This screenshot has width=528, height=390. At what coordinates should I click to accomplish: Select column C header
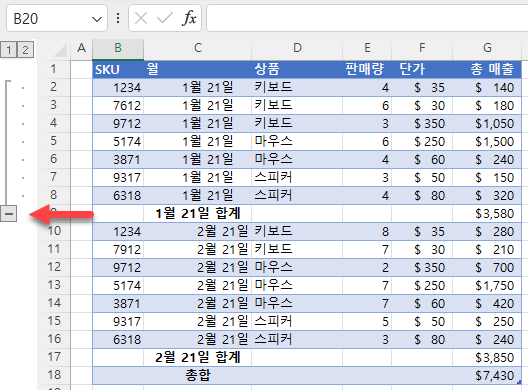coord(198,48)
